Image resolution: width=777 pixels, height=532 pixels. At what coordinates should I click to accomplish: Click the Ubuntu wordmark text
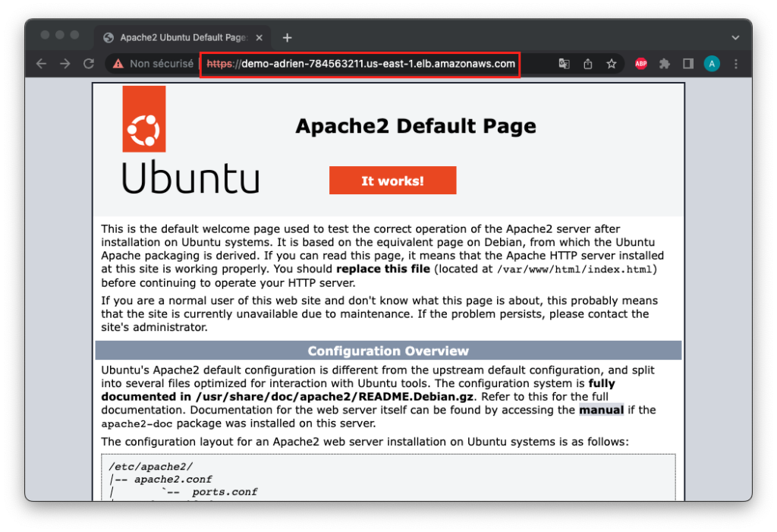[190, 178]
